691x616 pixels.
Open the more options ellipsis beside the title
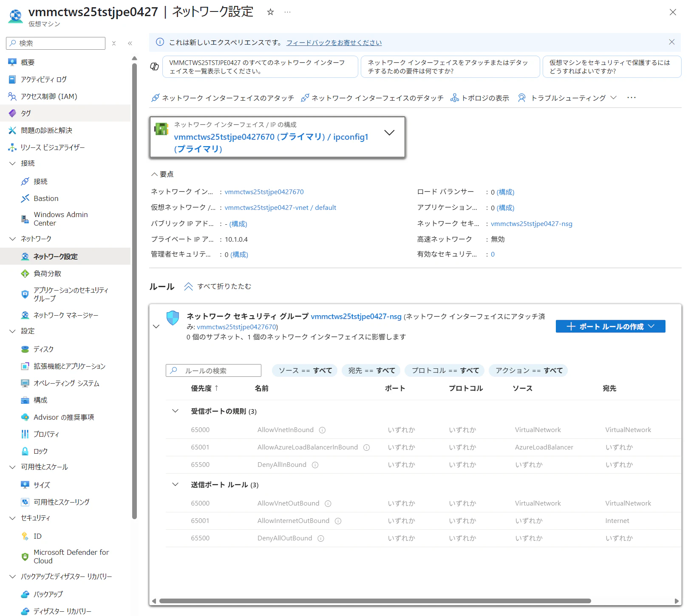[288, 12]
